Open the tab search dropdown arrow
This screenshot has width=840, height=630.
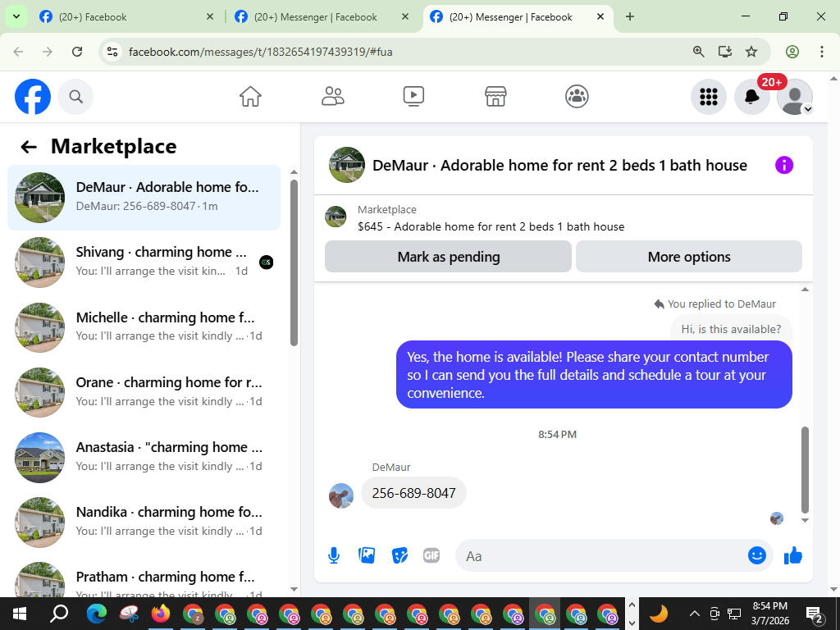16,16
